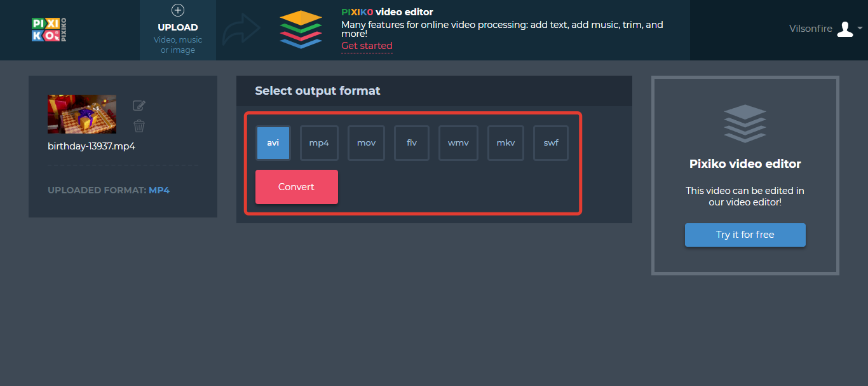The width and height of the screenshot is (868, 386).
Task: Click the file name birthday-13937.mp4
Action: click(x=92, y=146)
